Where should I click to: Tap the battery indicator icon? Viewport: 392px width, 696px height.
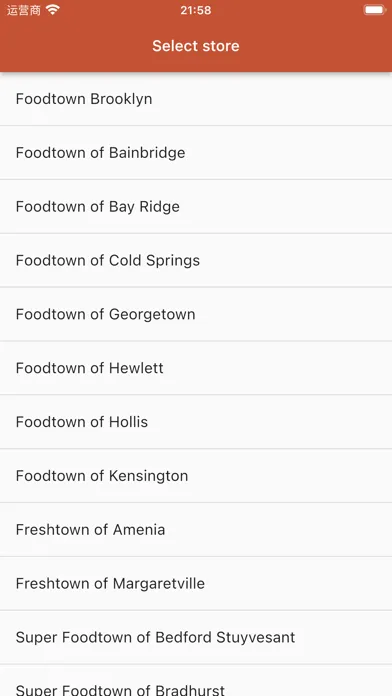coord(375,10)
